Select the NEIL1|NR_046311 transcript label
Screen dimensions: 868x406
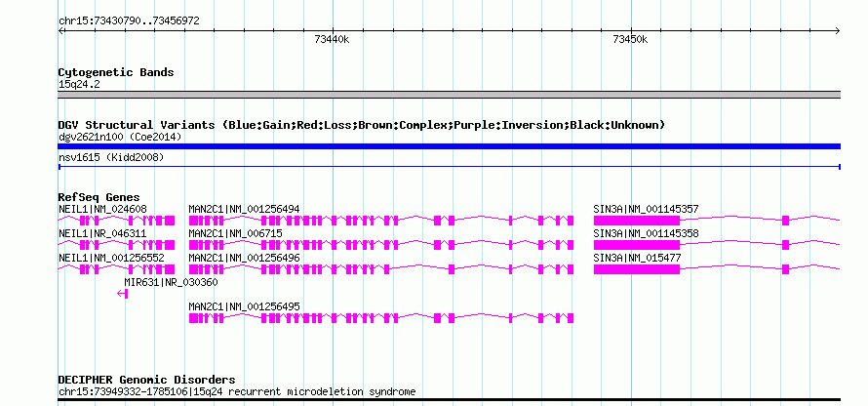102,233
